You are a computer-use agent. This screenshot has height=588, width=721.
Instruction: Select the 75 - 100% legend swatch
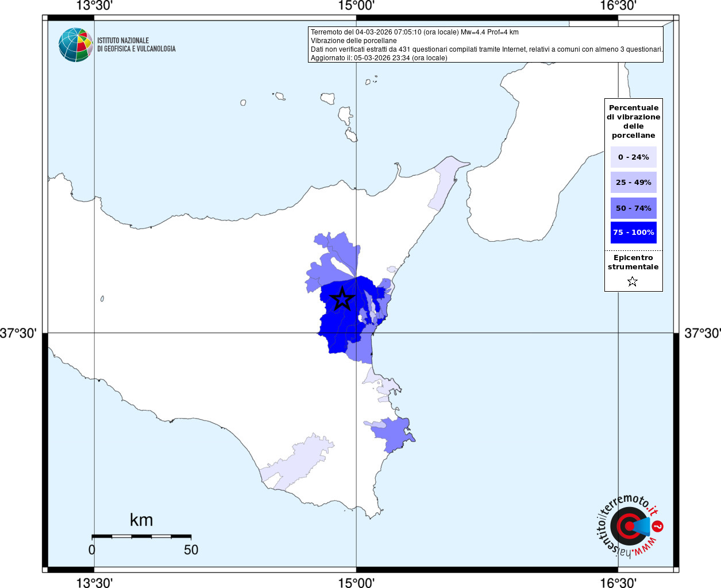(x=634, y=233)
